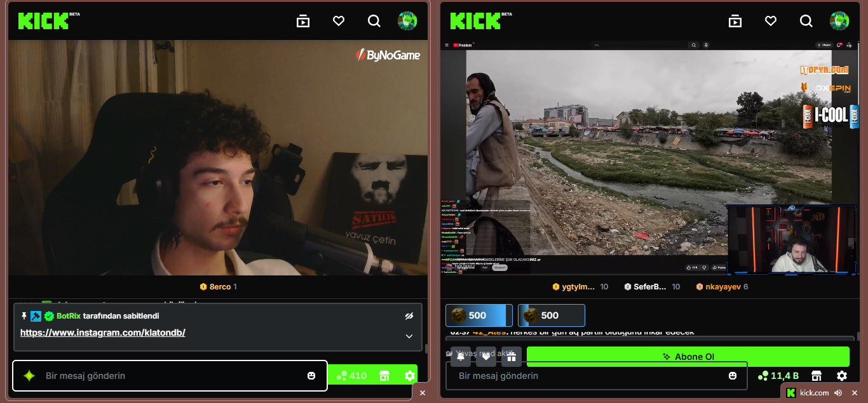Screen dimensions: 868x403
Task: Click the second 500 prediction bar
Action: pos(552,315)
